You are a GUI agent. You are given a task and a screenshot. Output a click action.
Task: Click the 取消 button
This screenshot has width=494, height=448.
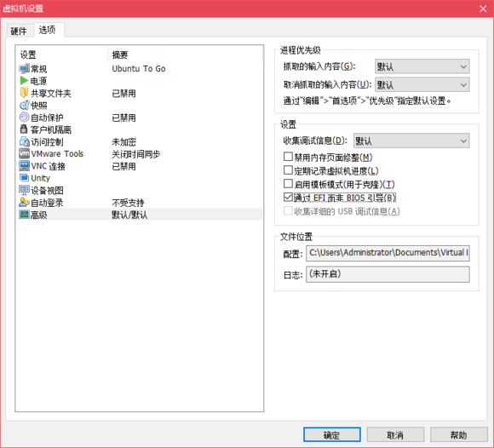coord(395,434)
